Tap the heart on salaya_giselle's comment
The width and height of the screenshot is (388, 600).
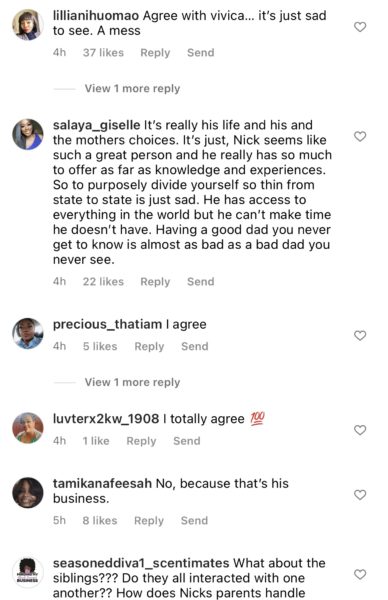pyautogui.click(x=360, y=137)
